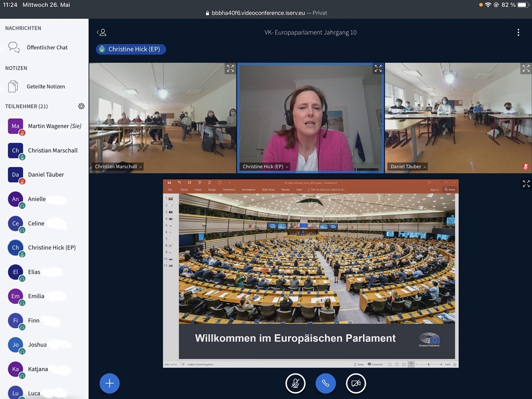This screenshot has width=532, height=399.
Task: Make Daniel Täuber's video fullscreen
Action: (x=526, y=69)
